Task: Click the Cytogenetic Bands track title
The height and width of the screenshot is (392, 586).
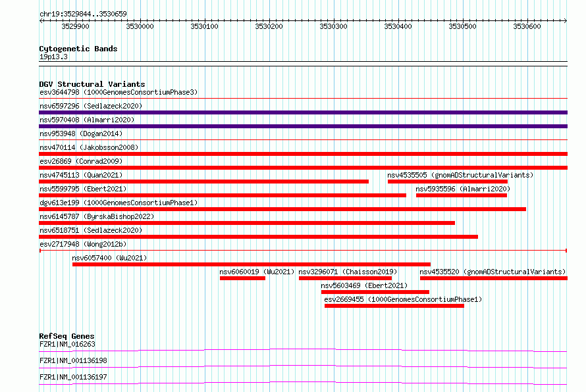Action: tap(78, 49)
